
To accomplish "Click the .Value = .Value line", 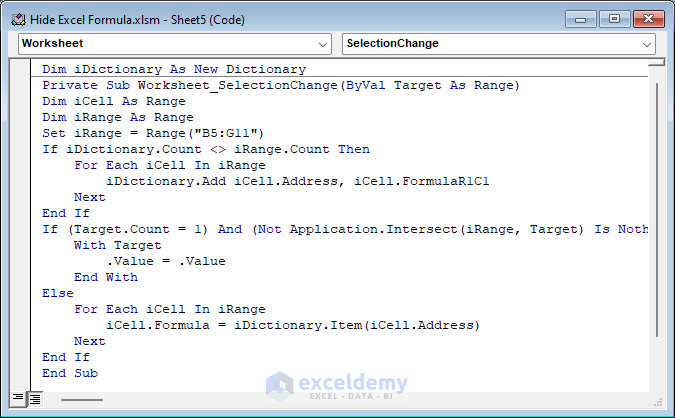I will [x=165, y=261].
